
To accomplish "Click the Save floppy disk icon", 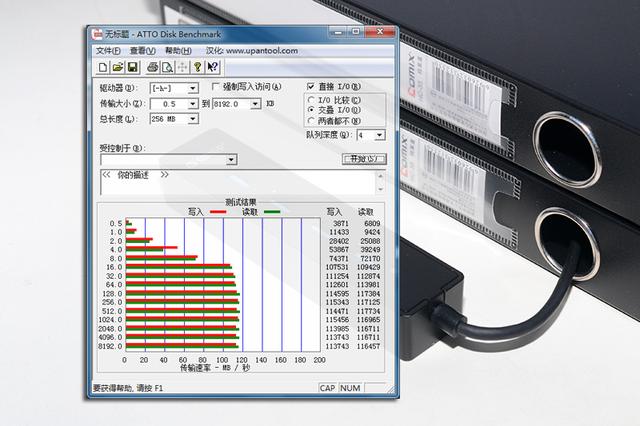I will (x=133, y=67).
